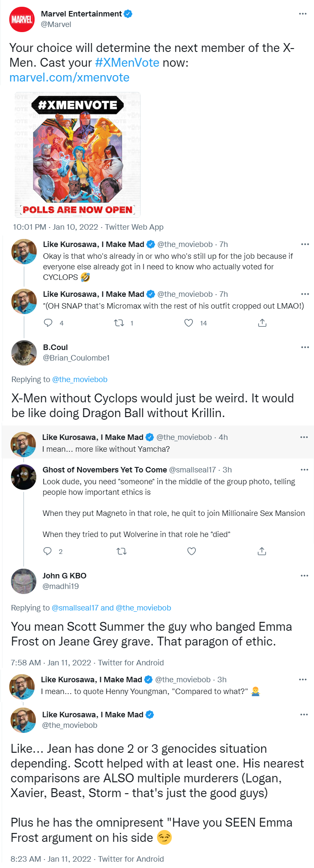The height and width of the screenshot is (868, 314).
Task: Open more options on B.Coul tweet
Action: pos(305,347)
